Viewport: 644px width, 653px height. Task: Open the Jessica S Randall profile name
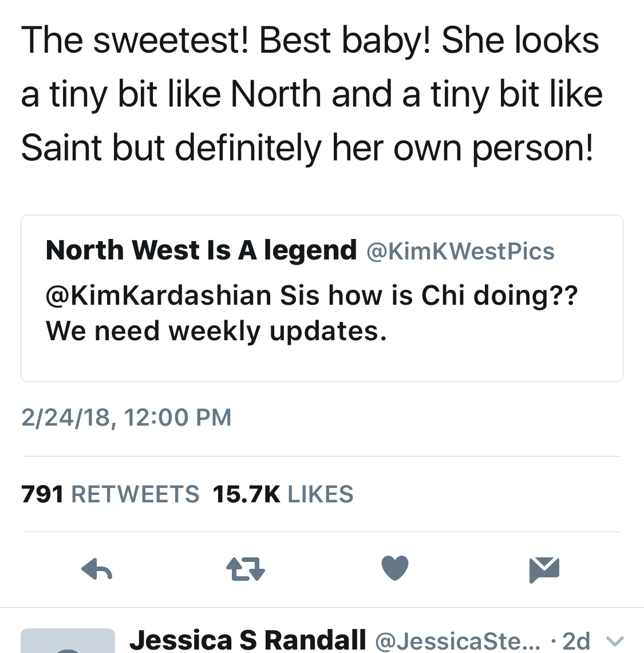[x=248, y=640]
